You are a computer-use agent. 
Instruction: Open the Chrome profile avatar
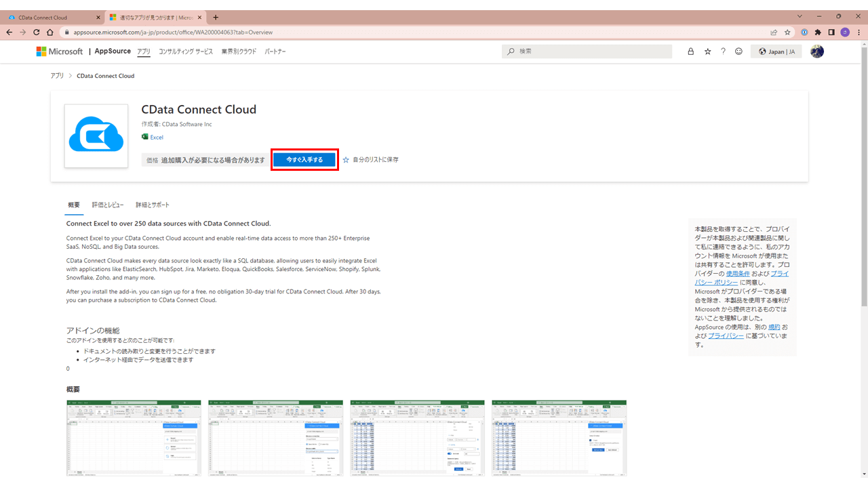(845, 32)
